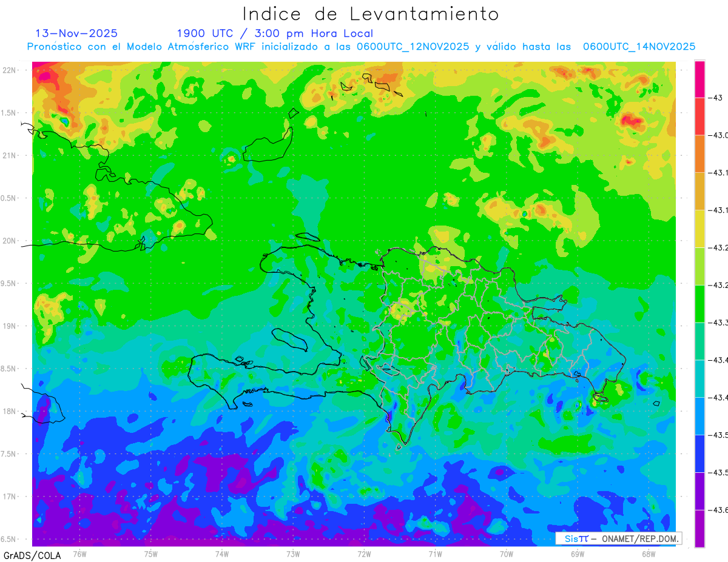Image resolution: width=728 pixels, height=562 pixels.
Task: Click the red legend color swatch
Action: click(x=699, y=116)
